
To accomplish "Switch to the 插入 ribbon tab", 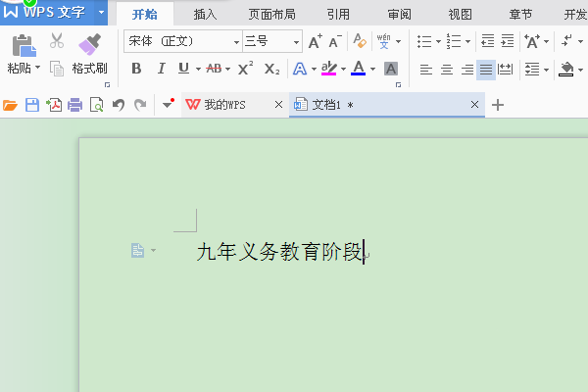I will pyautogui.click(x=205, y=15).
